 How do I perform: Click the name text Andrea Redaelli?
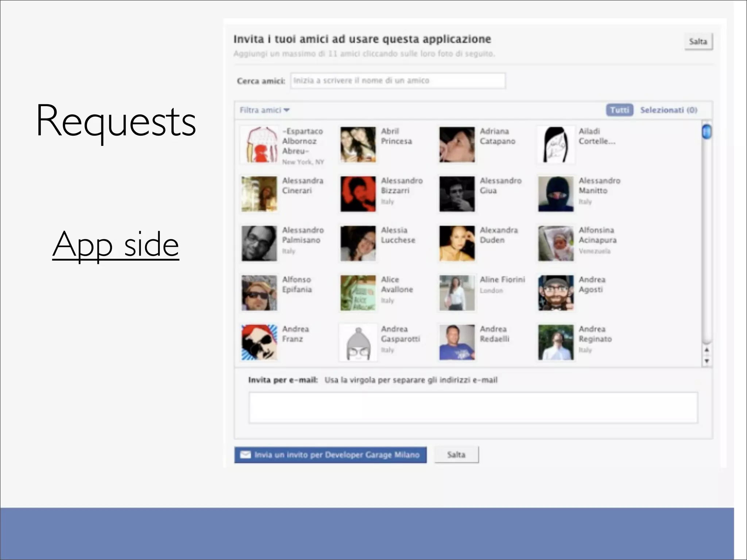click(494, 334)
